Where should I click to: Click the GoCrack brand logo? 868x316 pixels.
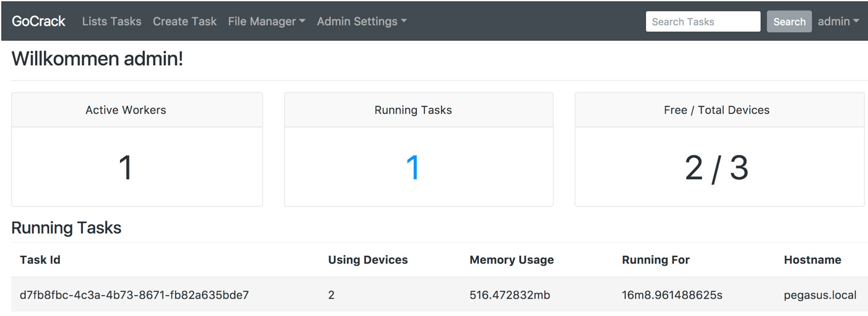point(38,21)
